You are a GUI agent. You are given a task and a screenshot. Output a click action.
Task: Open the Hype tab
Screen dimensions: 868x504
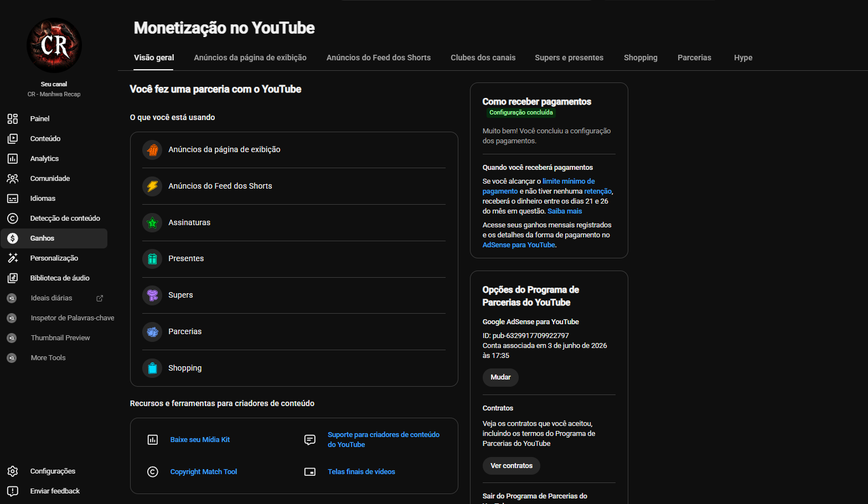pos(743,58)
